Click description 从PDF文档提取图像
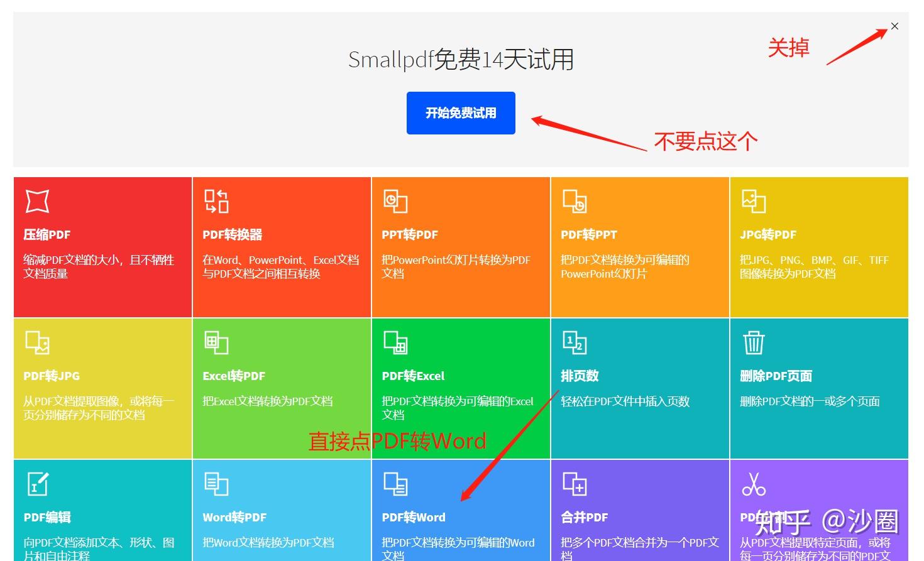Image resolution: width=924 pixels, height=561 pixels. pyautogui.click(x=99, y=408)
